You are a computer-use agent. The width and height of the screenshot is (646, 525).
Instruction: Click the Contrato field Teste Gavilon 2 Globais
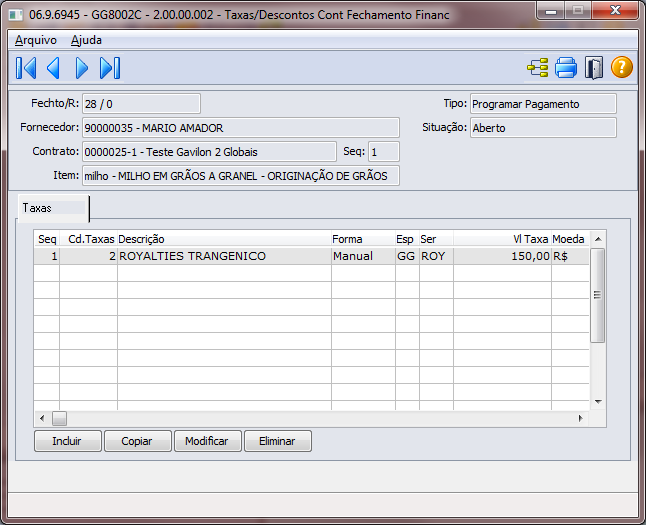(209, 152)
